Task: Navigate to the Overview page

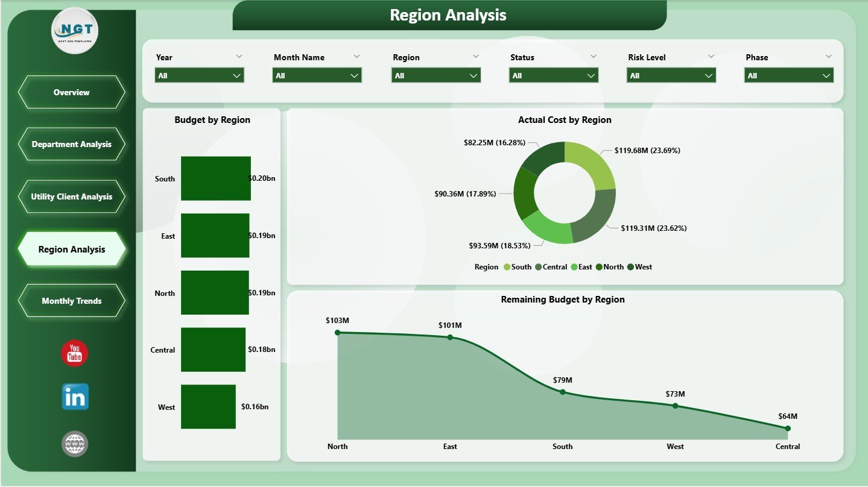Action: coord(71,92)
